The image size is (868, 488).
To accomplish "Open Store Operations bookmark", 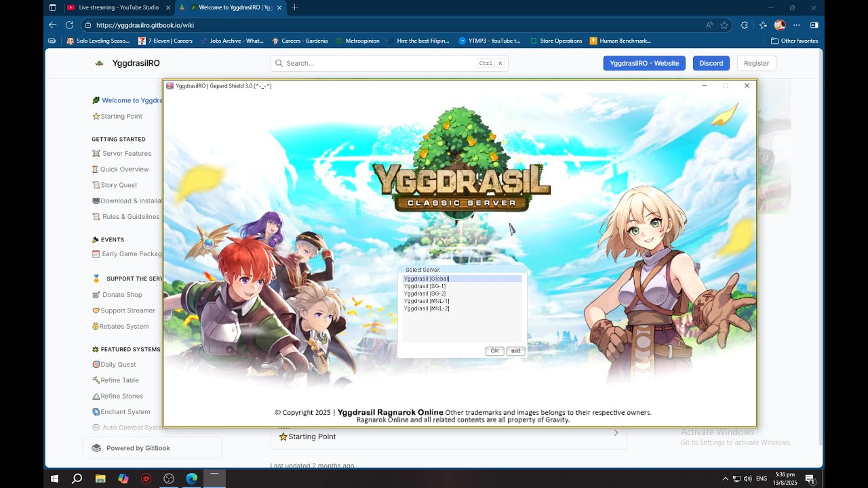I will tap(556, 41).
